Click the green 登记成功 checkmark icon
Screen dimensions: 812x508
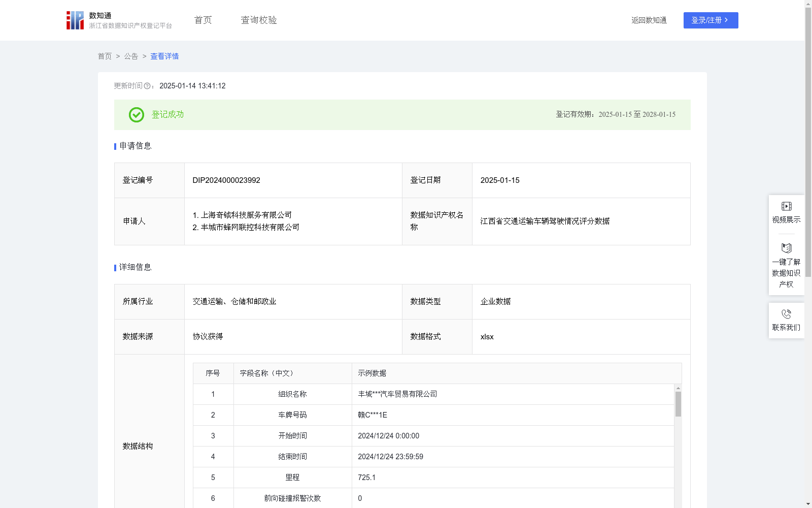[x=137, y=115]
